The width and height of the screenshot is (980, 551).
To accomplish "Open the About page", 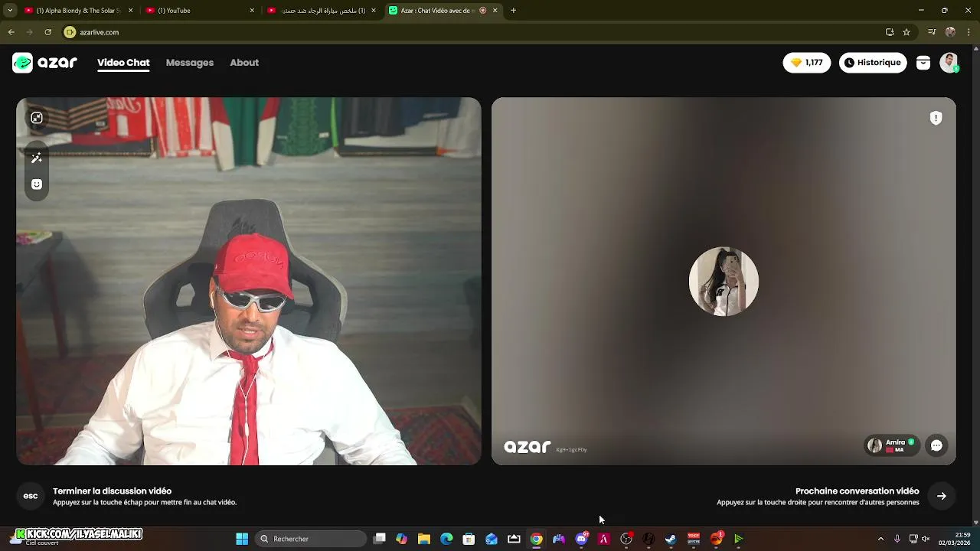I will coord(244,63).
